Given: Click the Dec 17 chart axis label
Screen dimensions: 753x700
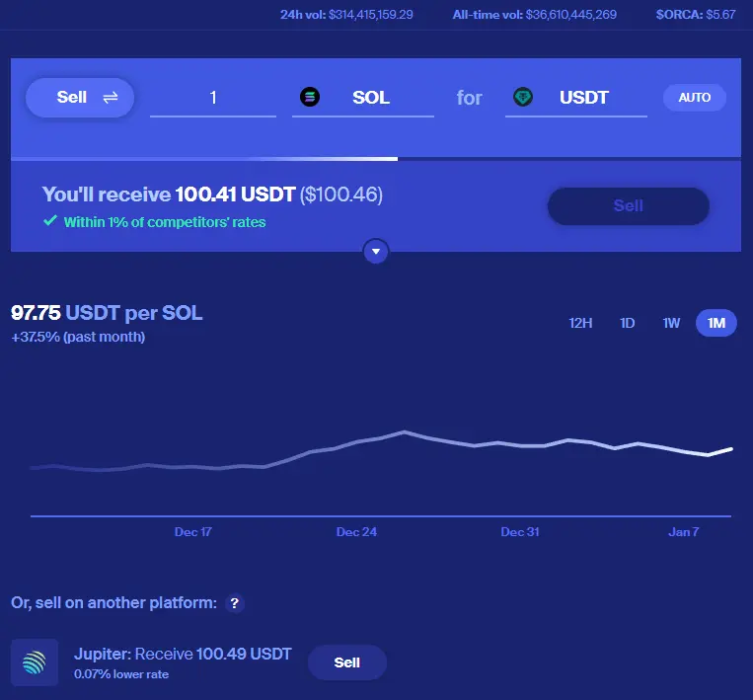Looking at the screenshot, I should tap(192, 532).
